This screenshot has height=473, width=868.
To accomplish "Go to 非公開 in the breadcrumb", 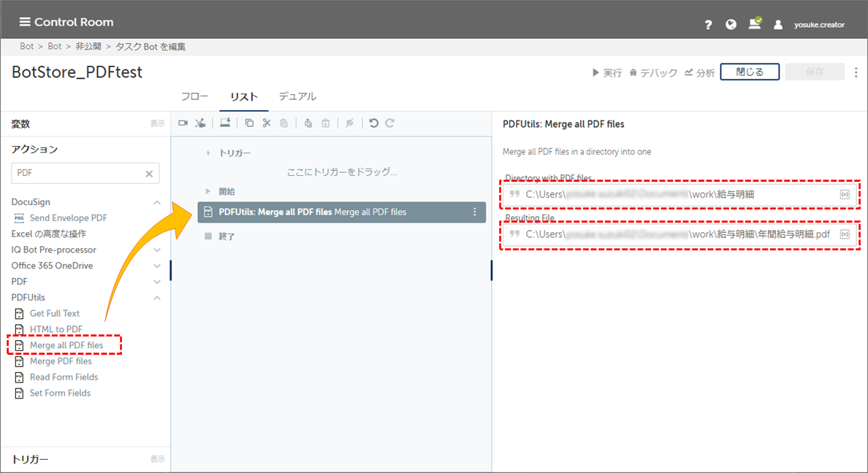I will 88,47.
